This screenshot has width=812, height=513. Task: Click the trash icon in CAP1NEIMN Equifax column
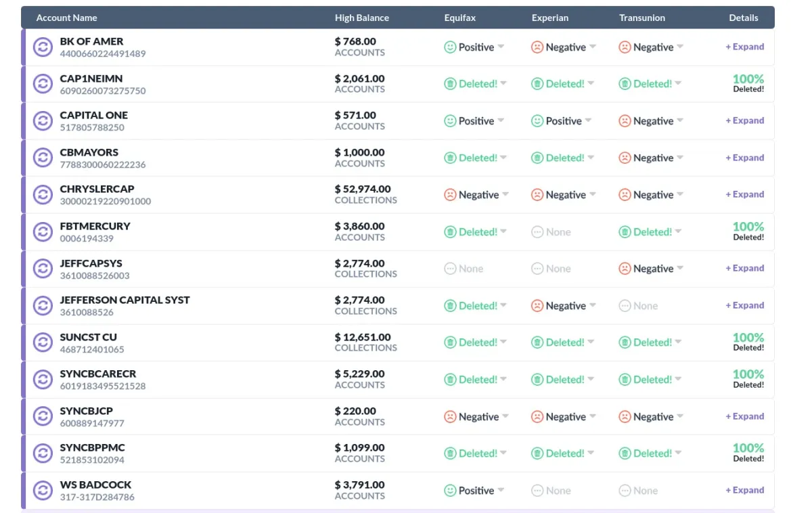click(x=450, y=84)
